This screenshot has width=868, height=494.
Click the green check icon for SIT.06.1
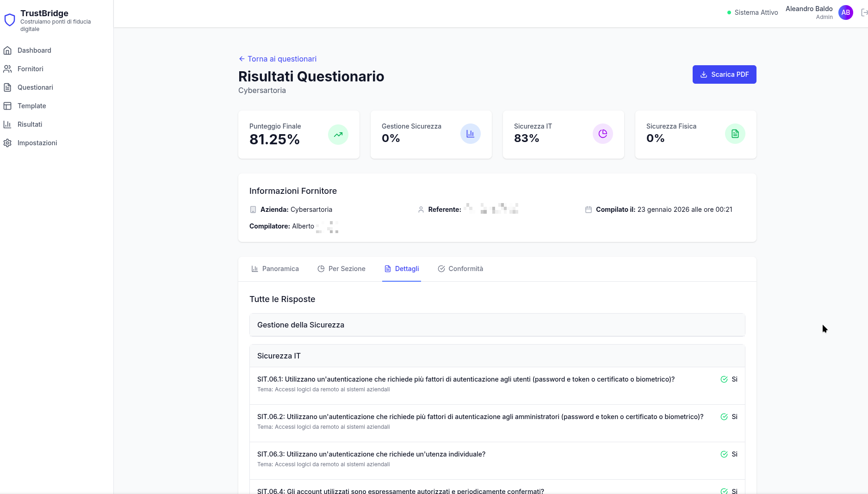[724, 379]
